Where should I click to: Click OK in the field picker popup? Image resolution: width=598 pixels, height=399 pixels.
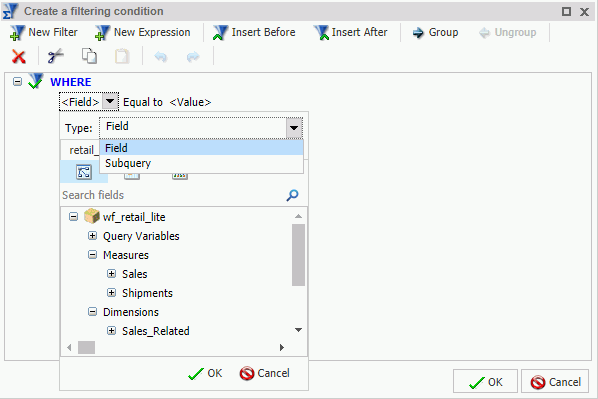click(x=205, y=373)
